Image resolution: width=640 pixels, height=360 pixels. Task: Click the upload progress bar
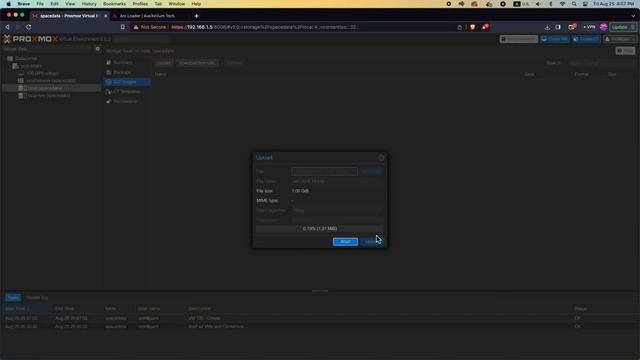point(320,229)
